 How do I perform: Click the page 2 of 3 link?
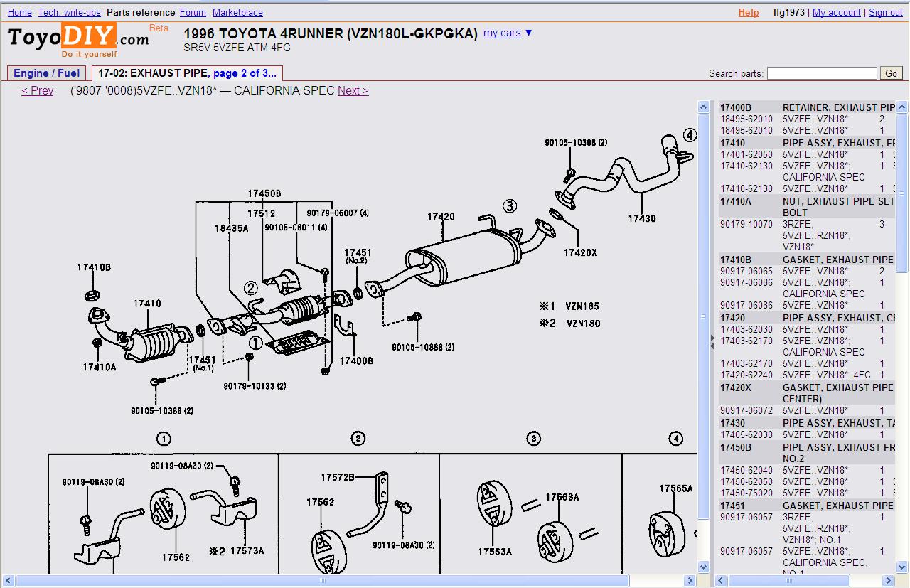pos(245,73)
